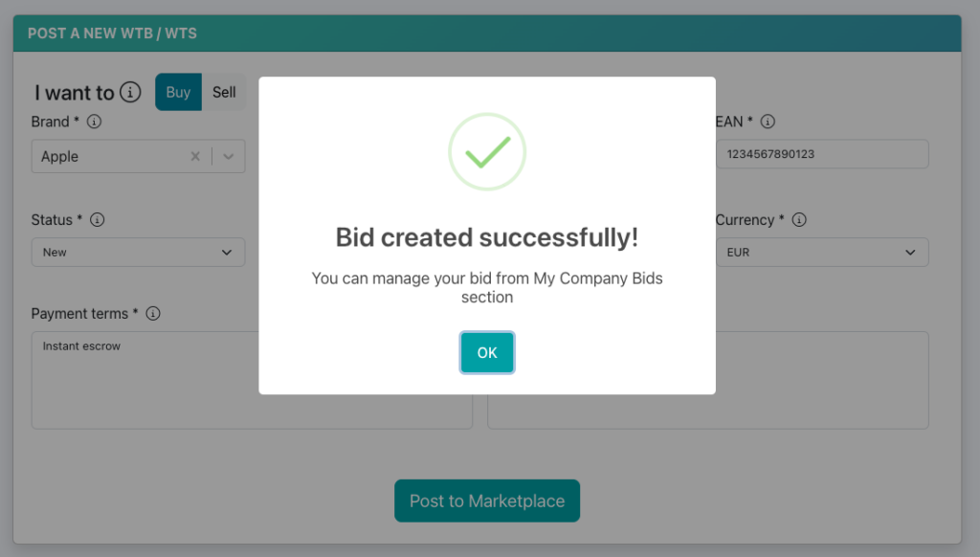Screen dimensions: 980x557
Task: Click the Brand field info icon
Action: tap(95, 122)
